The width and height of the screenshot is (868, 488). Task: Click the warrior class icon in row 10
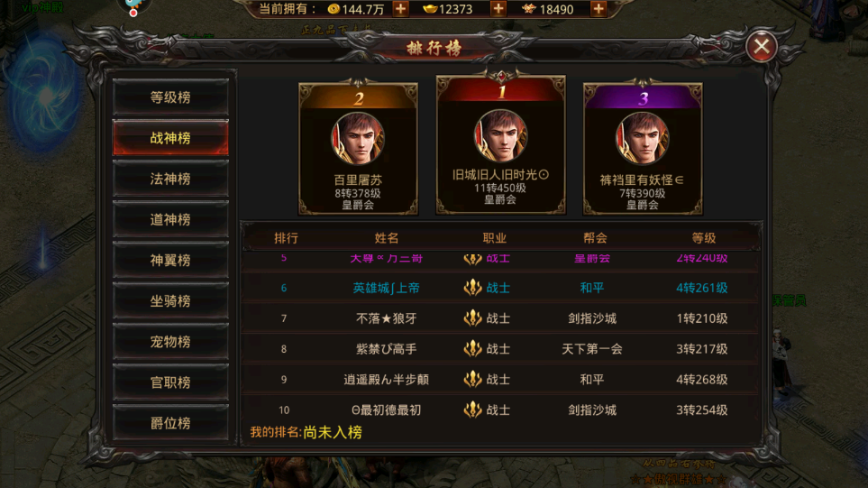point(472,410)
